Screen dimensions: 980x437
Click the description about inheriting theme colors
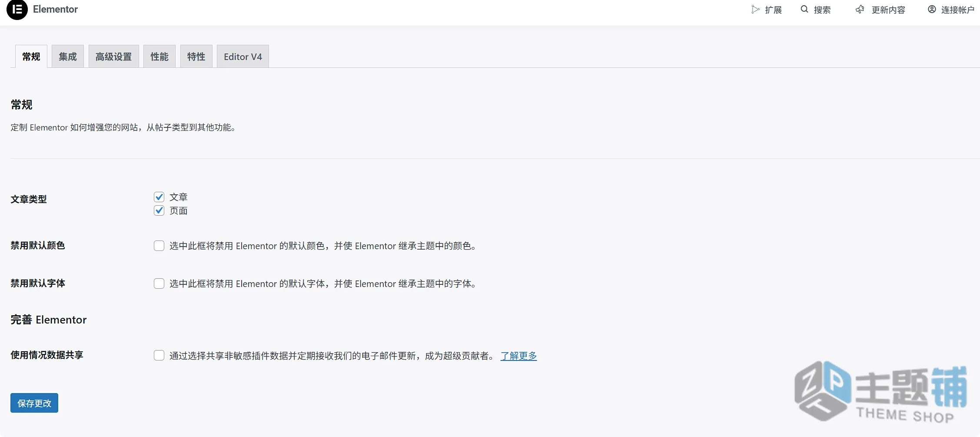[323, 246]
